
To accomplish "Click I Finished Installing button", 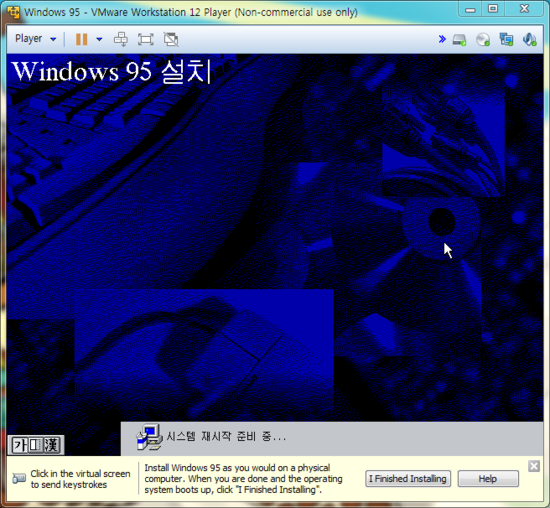I will point(408,479).
